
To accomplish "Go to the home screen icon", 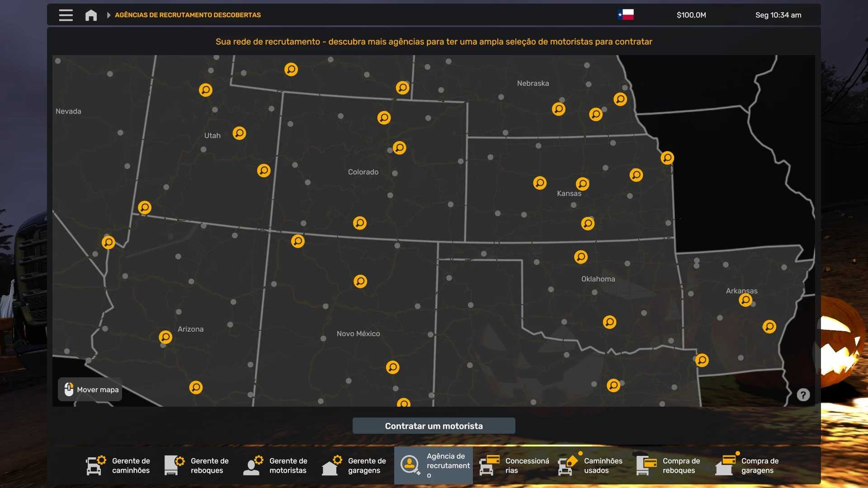I will pyautogui.click(x=91, y=15).
